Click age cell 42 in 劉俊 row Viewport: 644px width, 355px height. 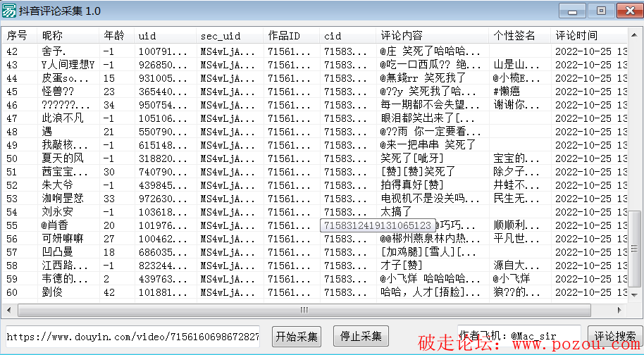tap(109, 292)
